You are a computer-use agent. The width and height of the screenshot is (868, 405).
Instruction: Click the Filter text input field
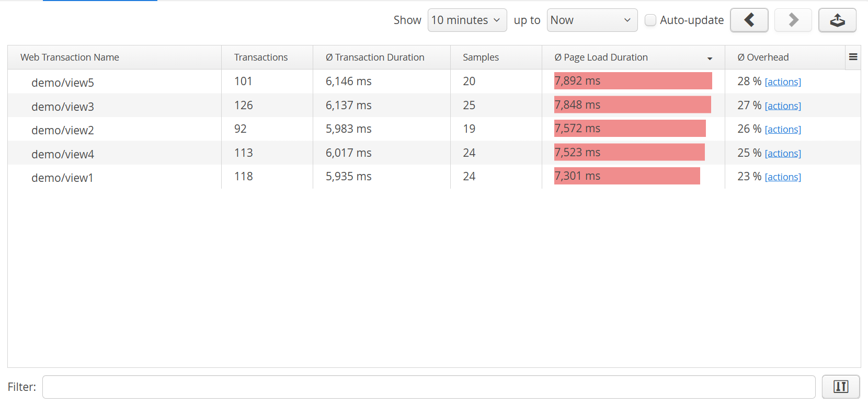coord(429,387)
